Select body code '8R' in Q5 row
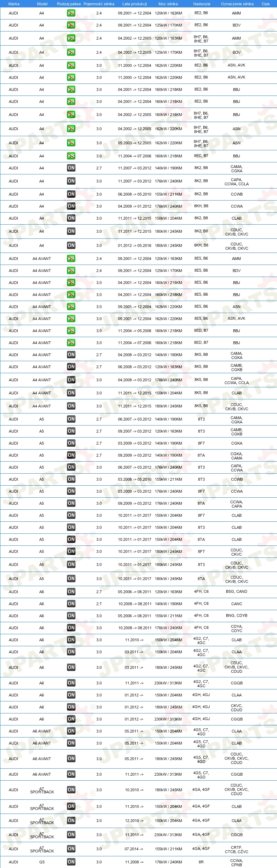 click(201, 862)
